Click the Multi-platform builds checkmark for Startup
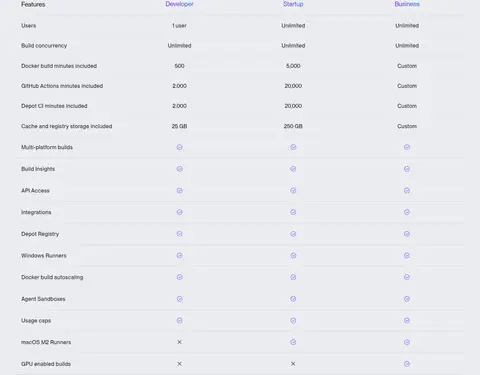 [x=293, y=147]
